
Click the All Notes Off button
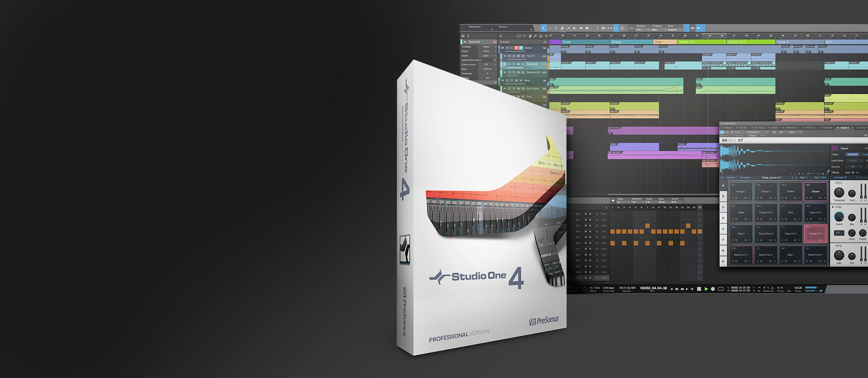[x=840, y=178]
